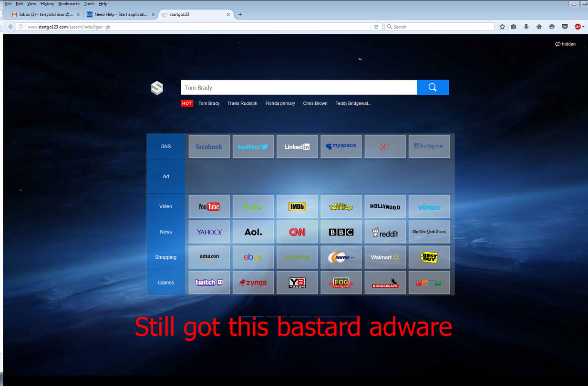Bookmark this page with the star
This screenshot has height=386, width=588.
502,27
